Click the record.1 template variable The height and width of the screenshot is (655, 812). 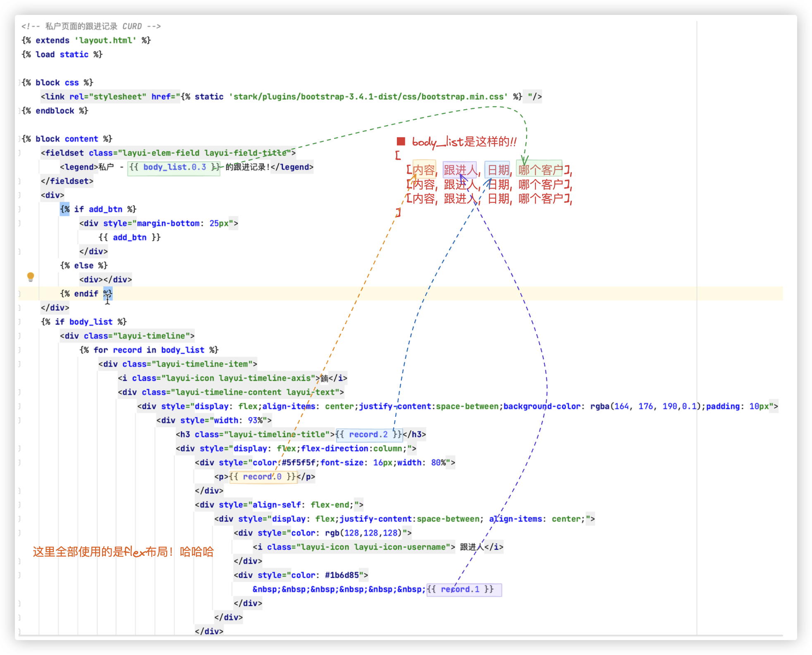[460, 589]
